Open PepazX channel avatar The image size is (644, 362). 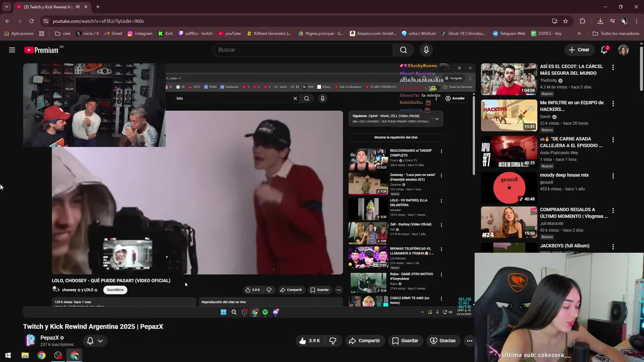tap(31, 340)
